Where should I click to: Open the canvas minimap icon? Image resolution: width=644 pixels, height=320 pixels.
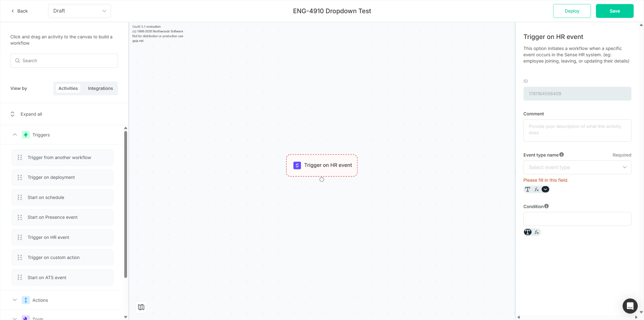point(141,307)
